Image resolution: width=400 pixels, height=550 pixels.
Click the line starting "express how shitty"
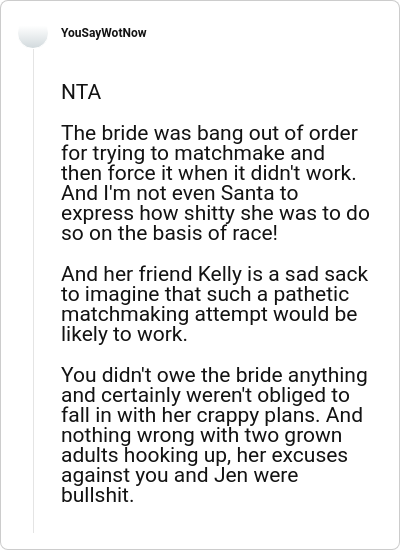tap(215, 214)
